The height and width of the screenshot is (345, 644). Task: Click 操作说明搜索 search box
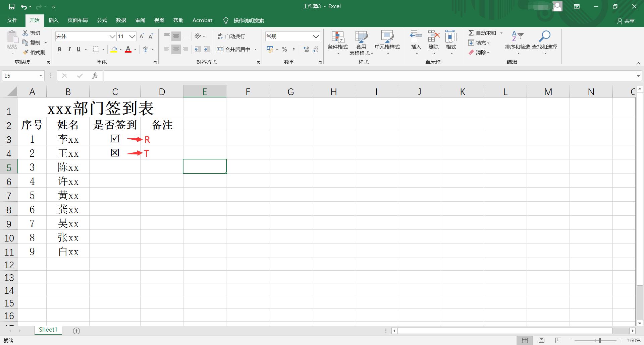pyautogui.click(x=249, y=20)
